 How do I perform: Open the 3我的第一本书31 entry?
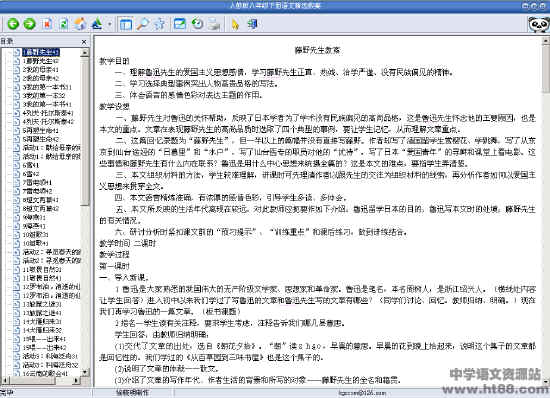point(47,87)
